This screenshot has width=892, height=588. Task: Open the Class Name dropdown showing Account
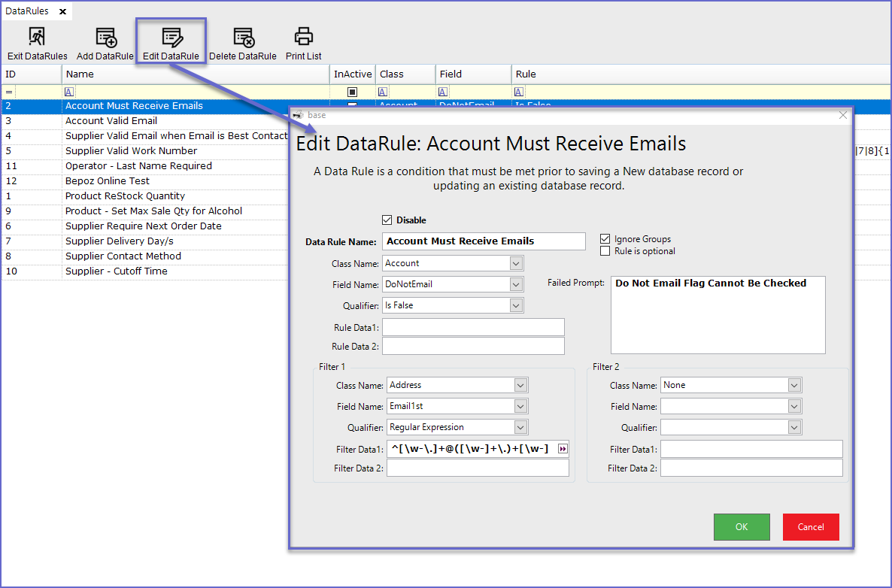516,263
